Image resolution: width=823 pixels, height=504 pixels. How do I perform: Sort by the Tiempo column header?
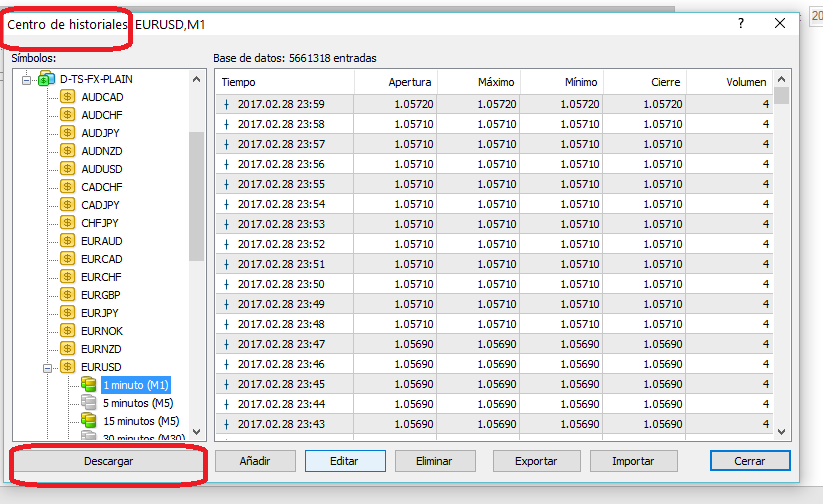284,82
